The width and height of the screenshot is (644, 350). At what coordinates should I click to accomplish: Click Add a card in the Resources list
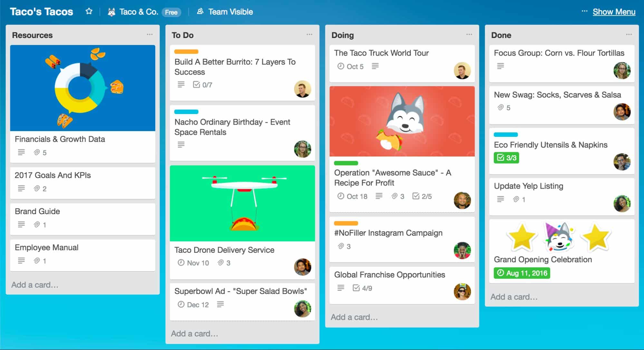36,284
